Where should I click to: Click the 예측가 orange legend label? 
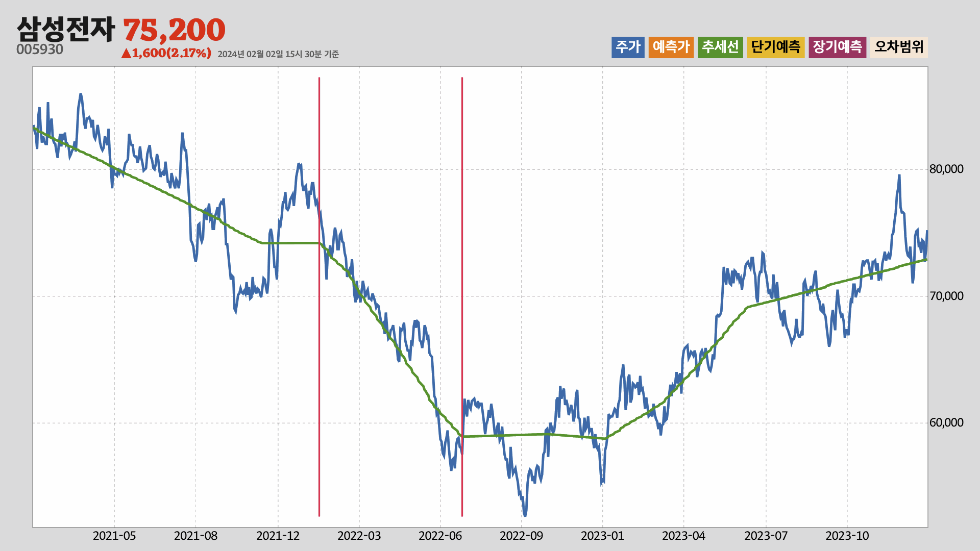[x=671, y=47]
